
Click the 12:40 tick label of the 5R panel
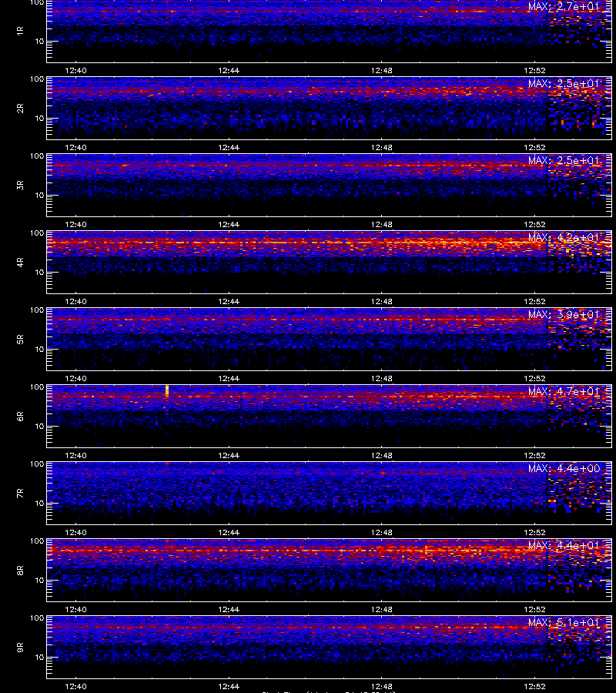75,378
